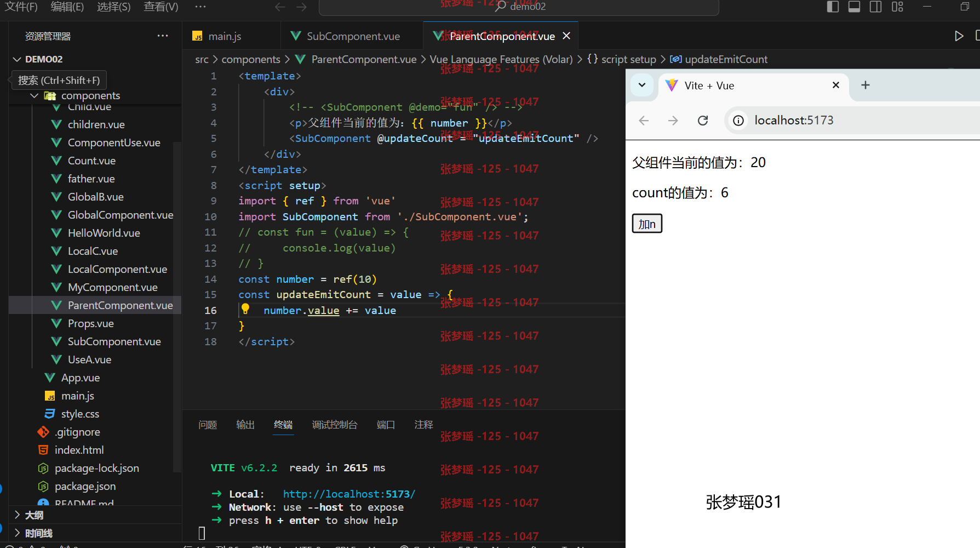Open LocalComponent.vue in the explorer
The image size is (980, 548).
click(117, 269)
